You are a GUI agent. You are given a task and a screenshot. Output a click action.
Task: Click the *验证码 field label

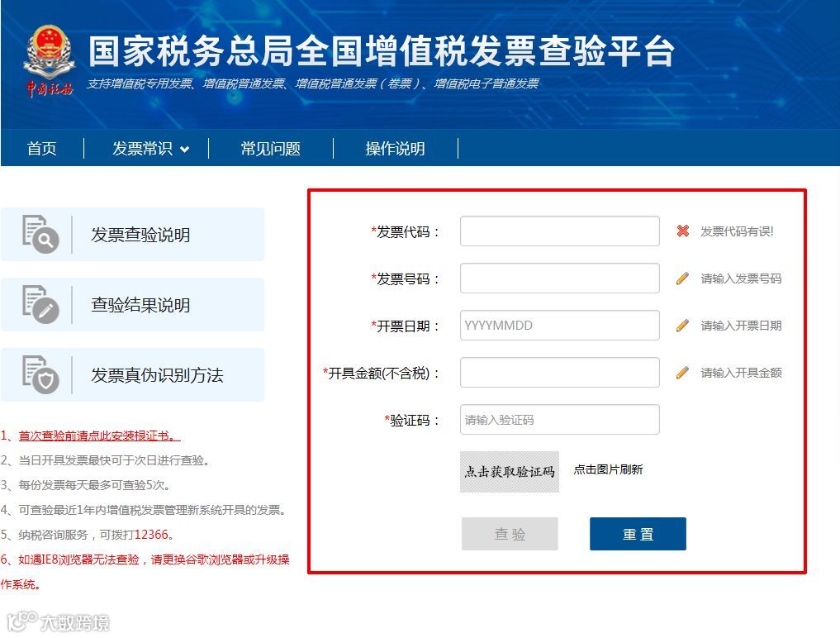(412, 421)
